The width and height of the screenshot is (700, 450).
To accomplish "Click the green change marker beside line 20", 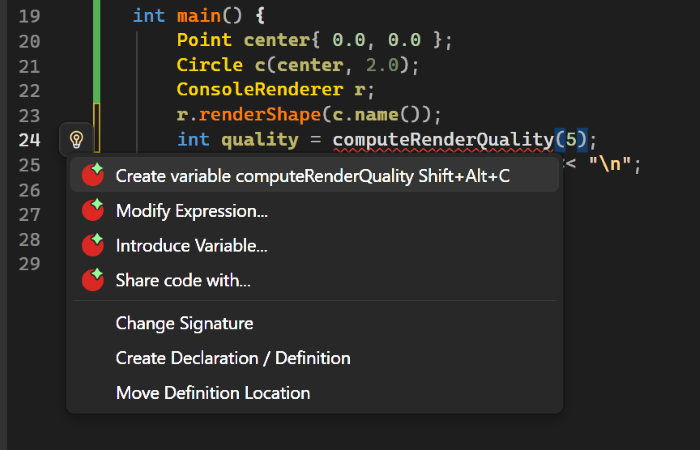I will click(96, 41).
